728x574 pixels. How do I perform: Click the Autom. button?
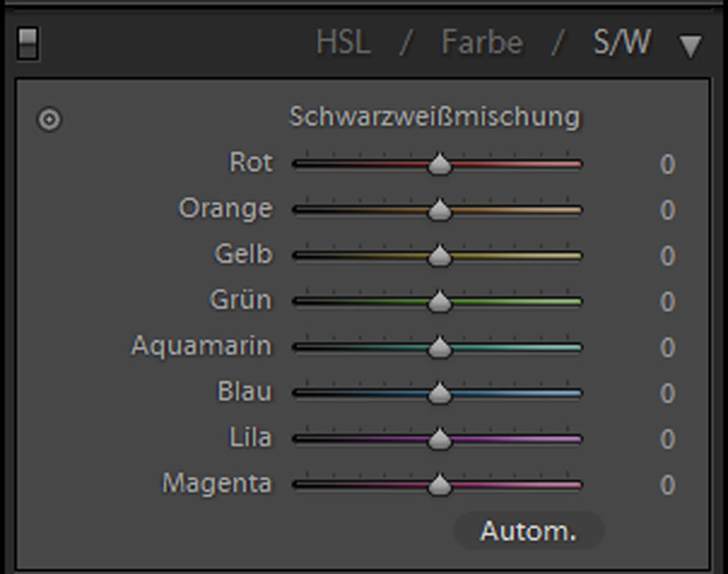point(529,532)
